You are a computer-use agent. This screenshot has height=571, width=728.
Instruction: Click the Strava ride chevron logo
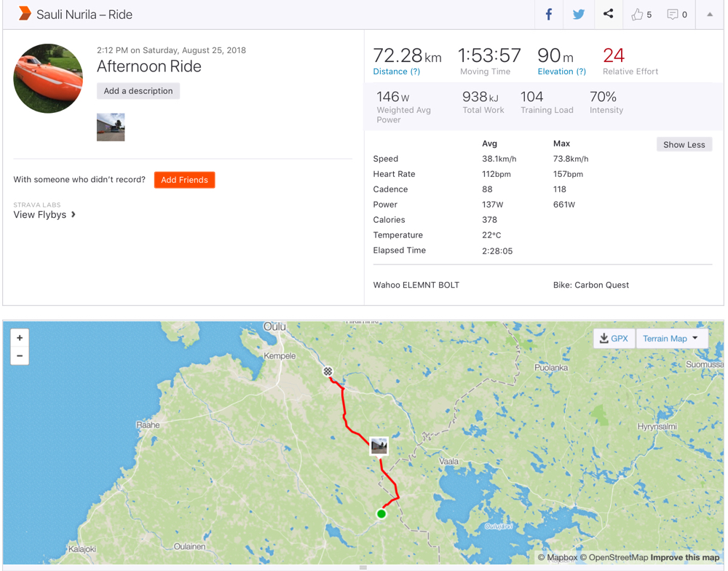pos(25,14)
